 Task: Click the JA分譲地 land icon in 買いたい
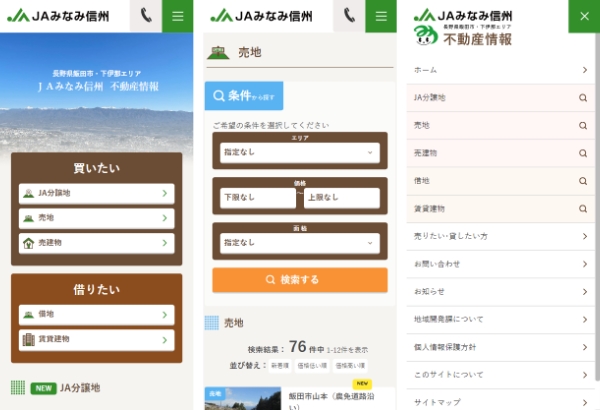click(28, 193)
